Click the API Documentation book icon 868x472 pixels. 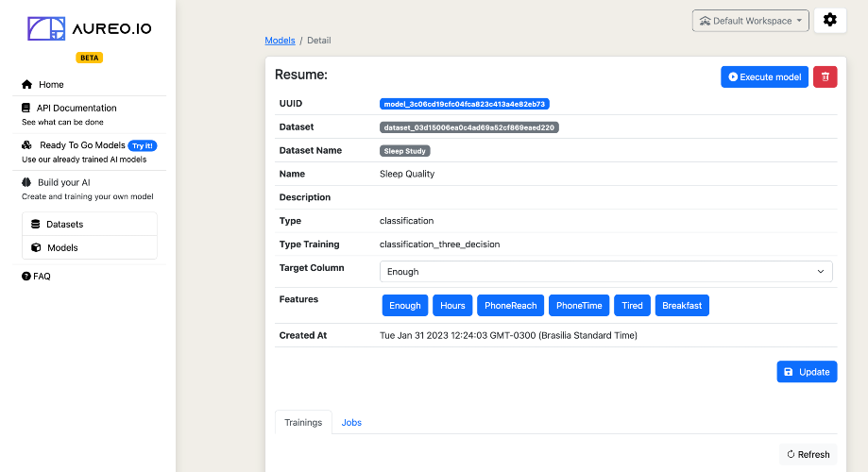pyautogui.click(x=26, y=108)
